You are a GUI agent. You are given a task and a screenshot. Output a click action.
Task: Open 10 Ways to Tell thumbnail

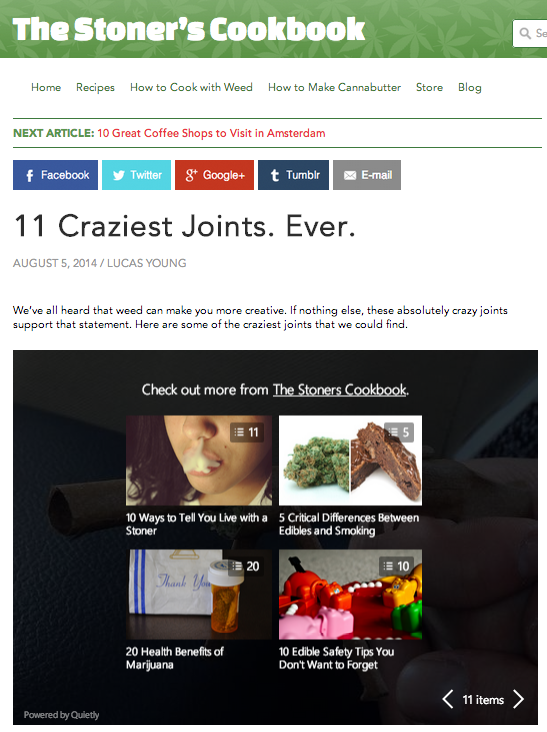click(199, 460)
